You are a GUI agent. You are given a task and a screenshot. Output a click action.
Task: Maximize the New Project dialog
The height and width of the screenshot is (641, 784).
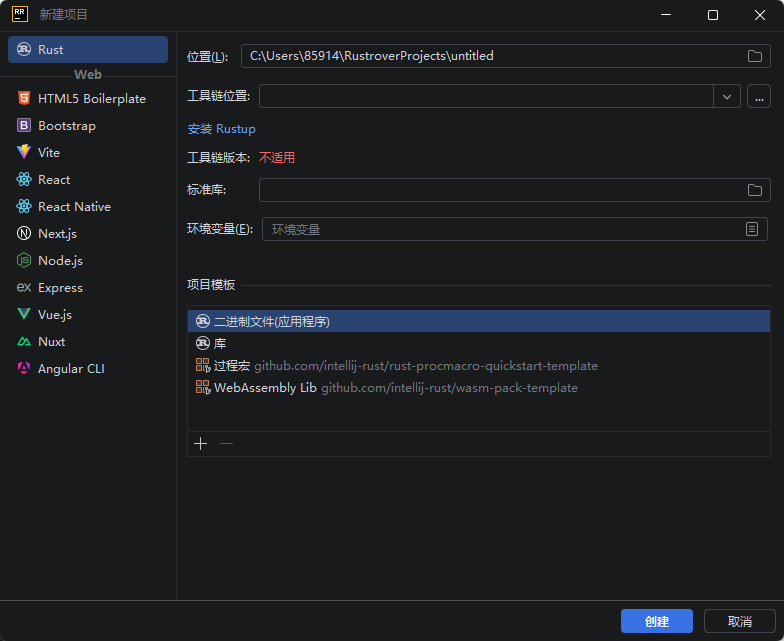(x=712, y=15)
